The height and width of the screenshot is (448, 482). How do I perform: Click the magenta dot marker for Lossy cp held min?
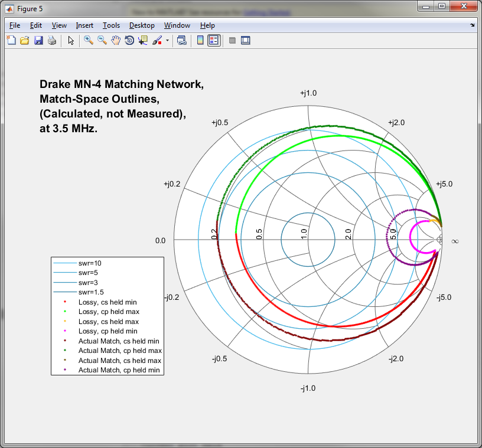point(65,331)
